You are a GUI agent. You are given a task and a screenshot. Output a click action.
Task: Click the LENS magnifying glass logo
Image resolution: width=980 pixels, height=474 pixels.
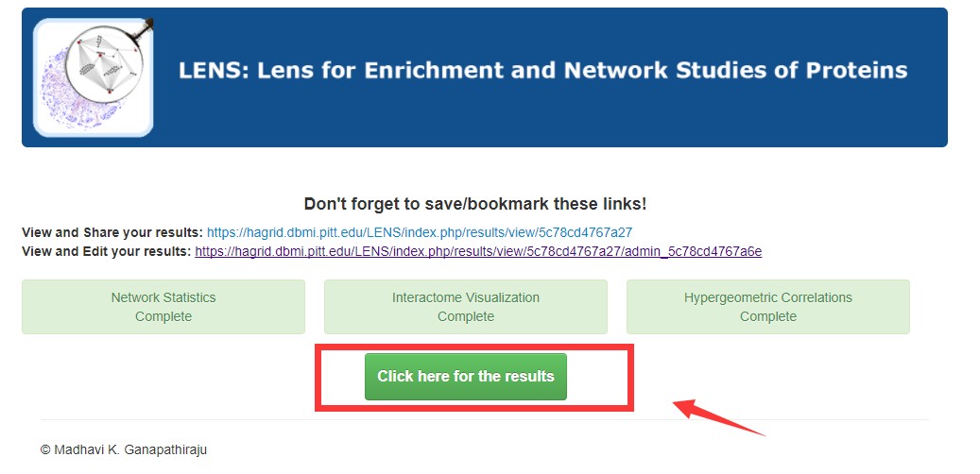[93, 77]
